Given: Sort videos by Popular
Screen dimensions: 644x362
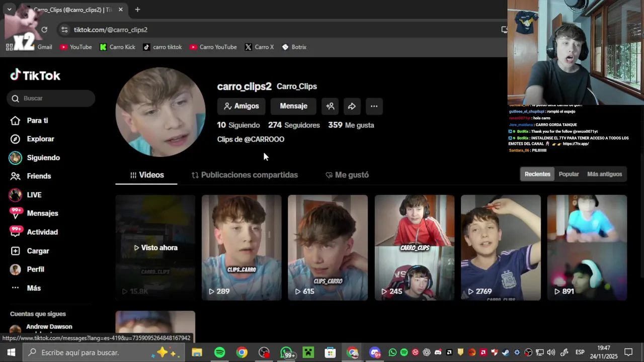Looking at the screenshot, I should click(x=569, y=174).
